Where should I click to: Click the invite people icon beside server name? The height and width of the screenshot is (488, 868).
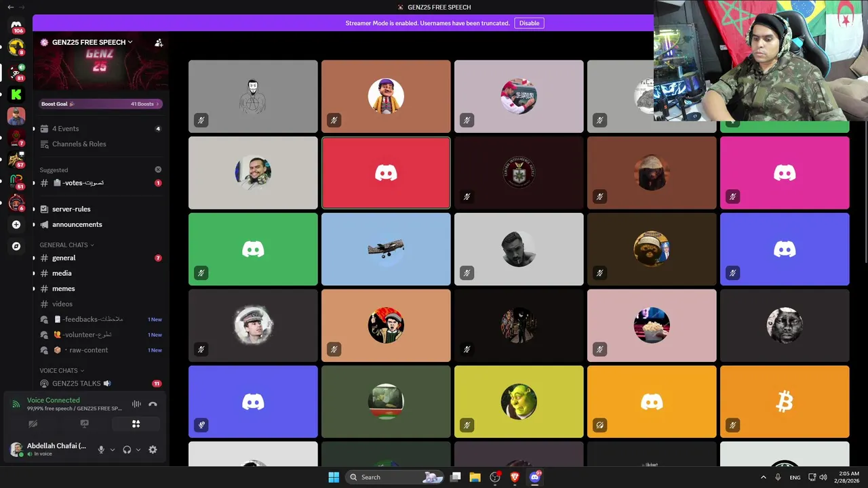(x=159, y=42)
